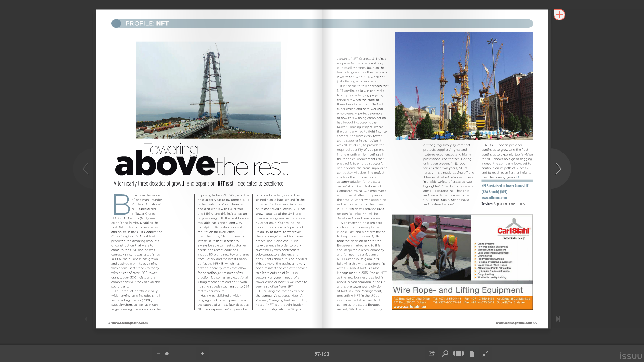Go to the next page spread

click(558, 169)
